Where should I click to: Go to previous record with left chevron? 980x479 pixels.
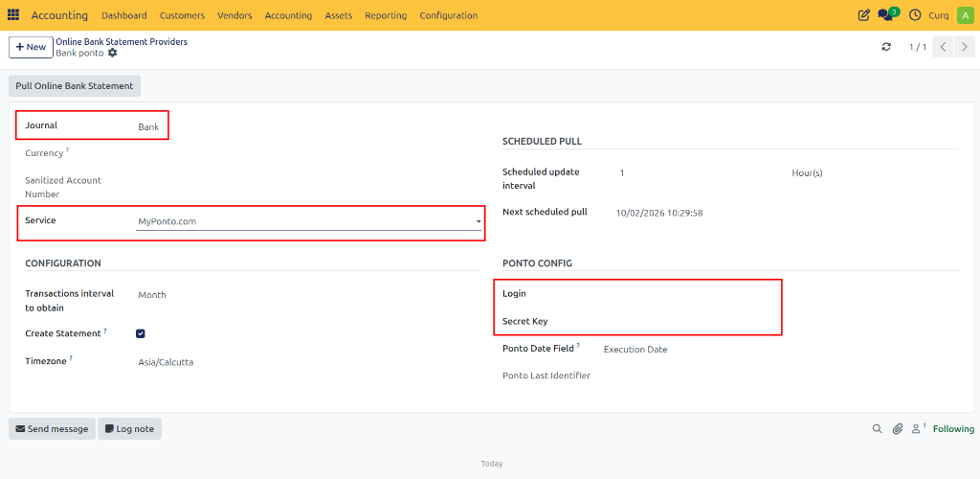click(x=943, y=47)
